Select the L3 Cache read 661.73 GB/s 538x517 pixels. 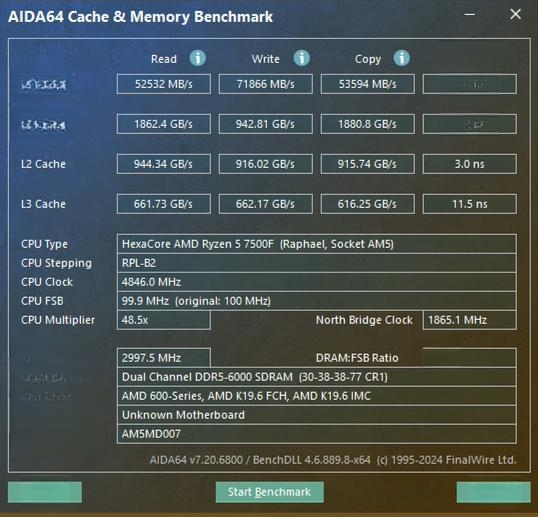(x=164, y=204)
